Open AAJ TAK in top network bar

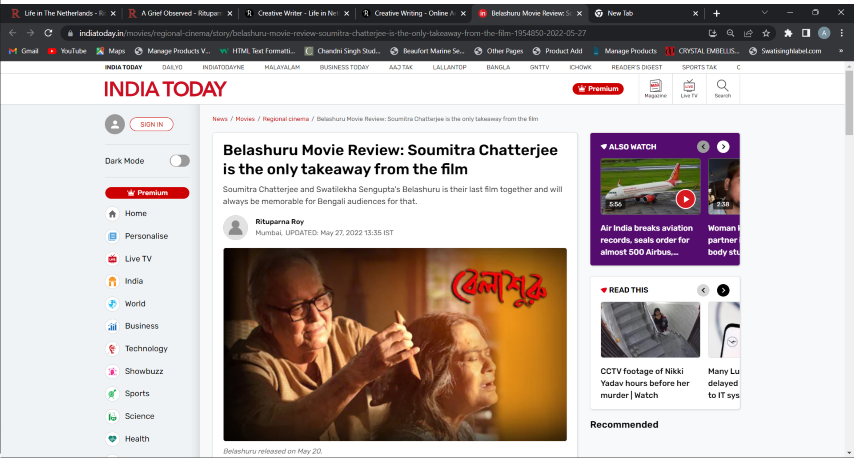(x=401, y=68)
